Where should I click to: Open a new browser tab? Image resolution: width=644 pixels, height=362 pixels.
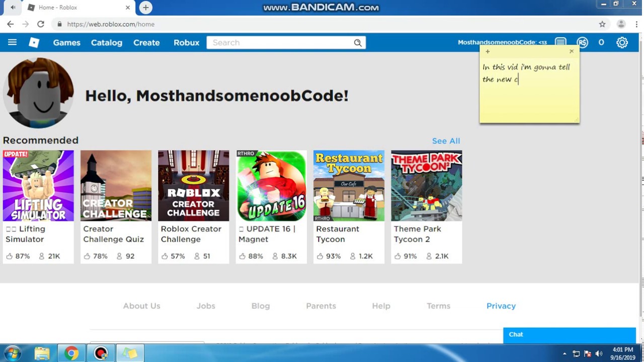pyautogui.click(x=145, y=8)
